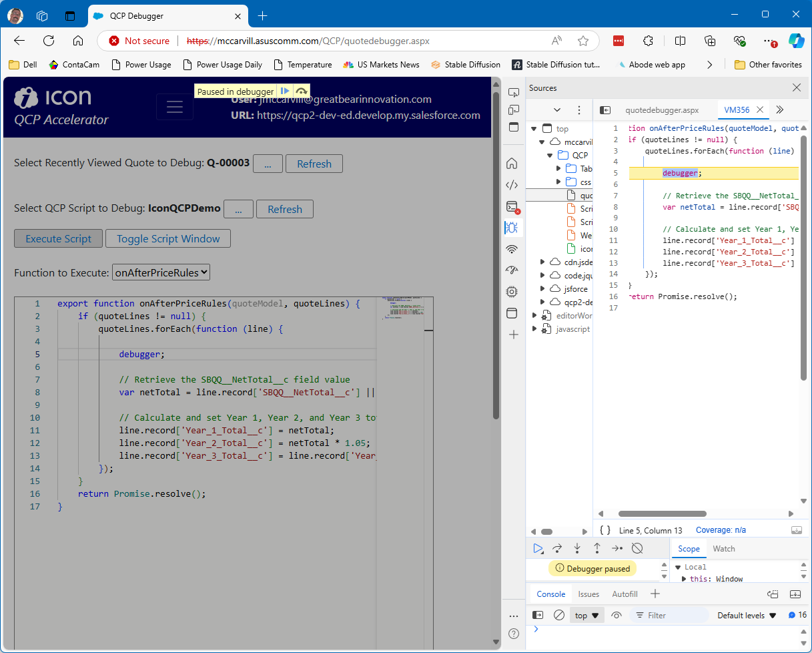Expand cdn.jsde domain node
Image resolution: width=812 pixels, height=653 pixels.
pyautogui.click(x=542, y=262)
